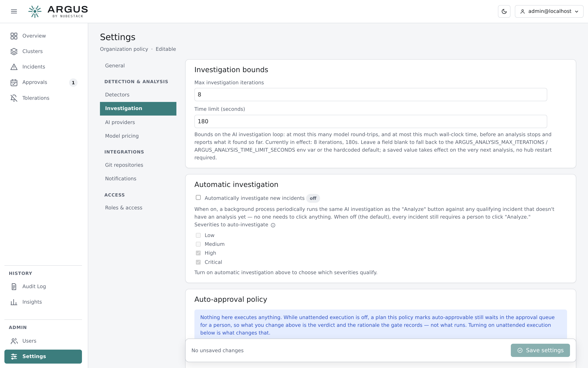This screenshot has height=368, width=588.
Task: Click the DETECTION & ANALYSIS section header
Action: tap(136, 82)
